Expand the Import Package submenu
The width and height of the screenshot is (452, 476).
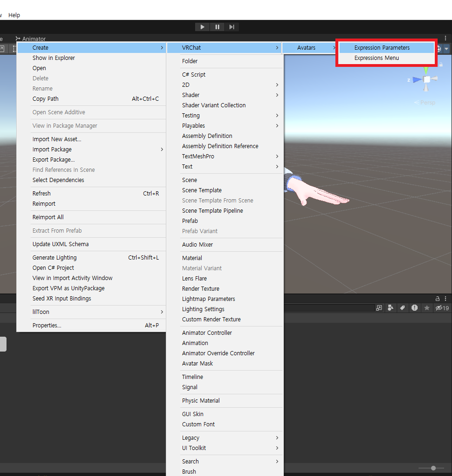click(x=92, y=150)
